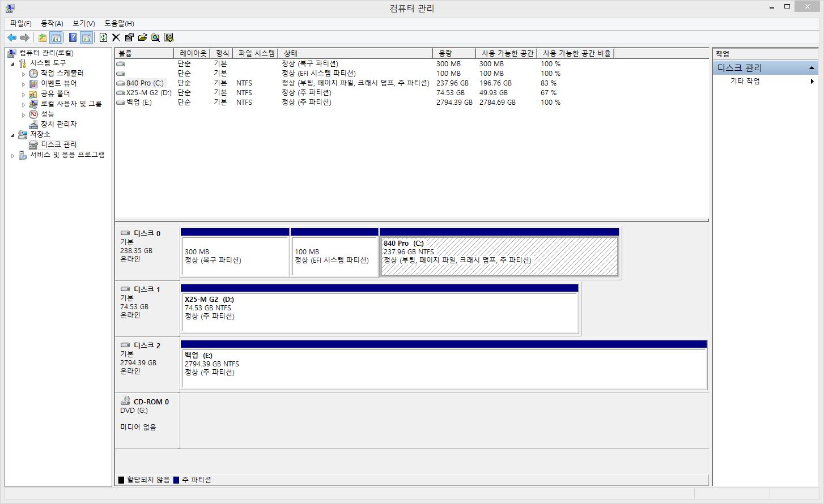Viewport: 824px width, 504px height.
Task: Click the 디스크 0 label panel
Action: (147, 253)
